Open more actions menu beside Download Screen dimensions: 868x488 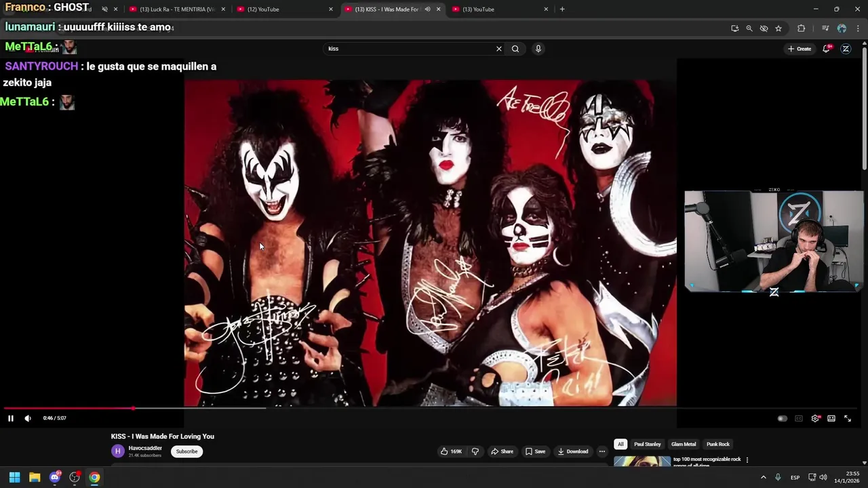click(x=601, y=451)
